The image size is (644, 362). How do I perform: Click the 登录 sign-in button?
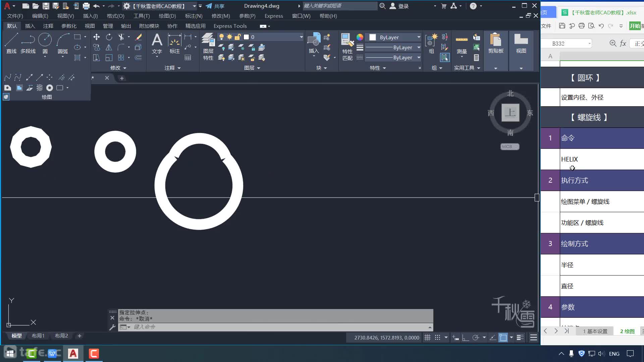coord(399,6)
